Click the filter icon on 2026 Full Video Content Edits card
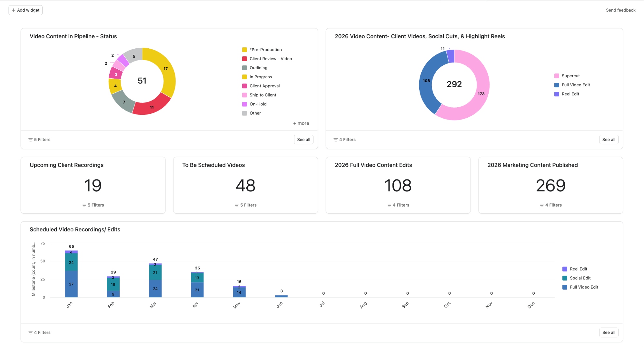This screenshot has width=644, height=348. pyautogui.click(x=389, y=205)
